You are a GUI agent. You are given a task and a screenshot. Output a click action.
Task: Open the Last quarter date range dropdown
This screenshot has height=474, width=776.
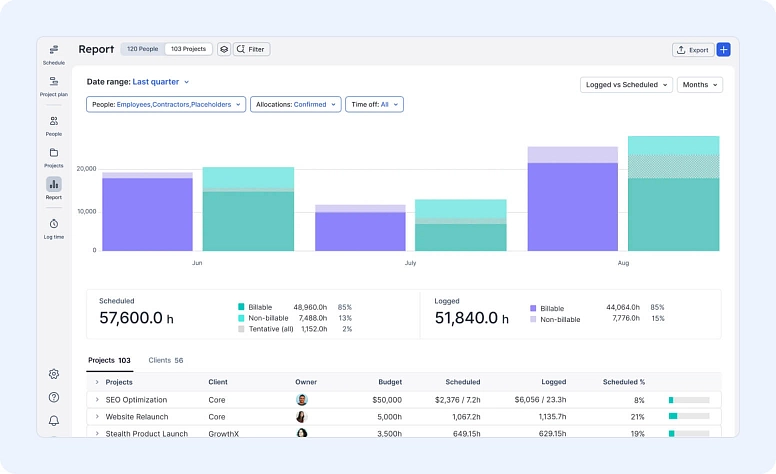(161, 82)
